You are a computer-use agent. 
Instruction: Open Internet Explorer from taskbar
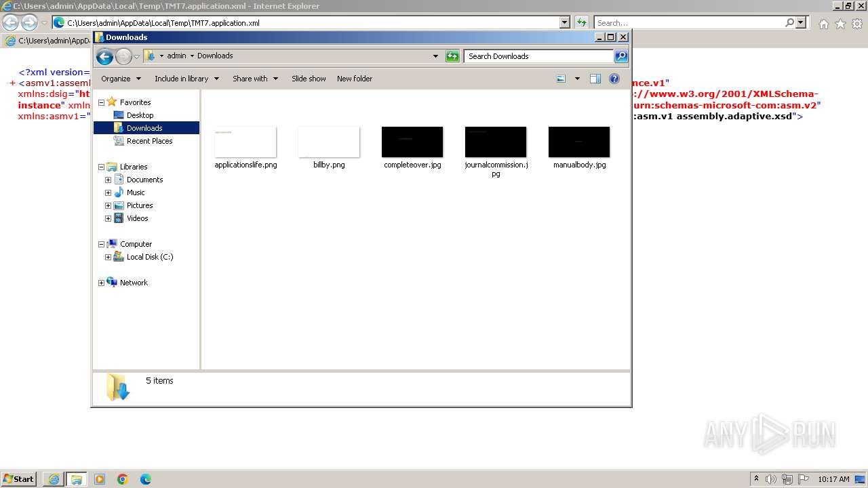pyautogui.click(x=54, y=479)
